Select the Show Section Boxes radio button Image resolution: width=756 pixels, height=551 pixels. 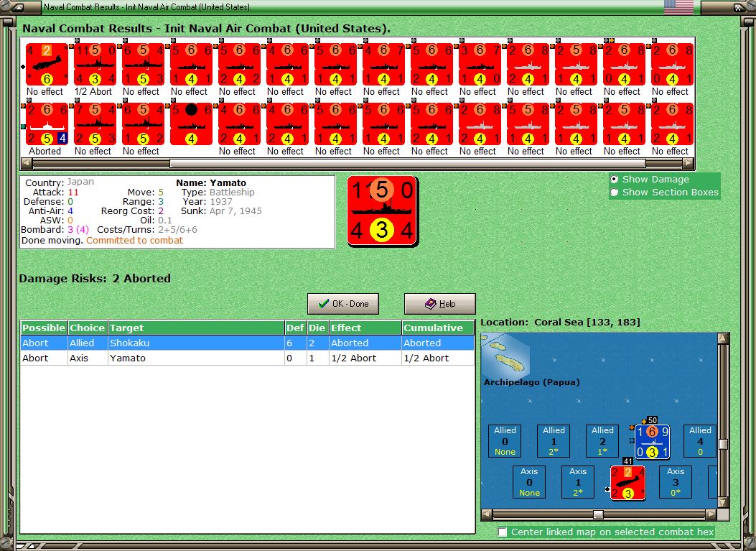[x=615, y=193]
